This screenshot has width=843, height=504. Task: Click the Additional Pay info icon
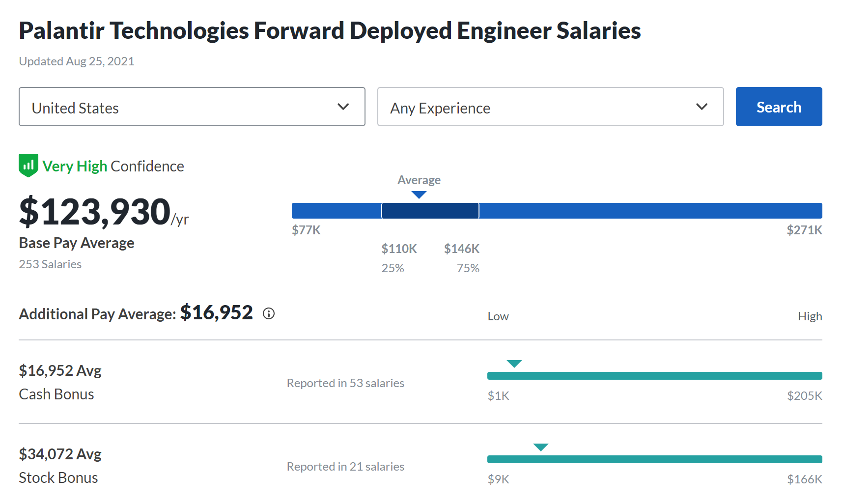269,313
